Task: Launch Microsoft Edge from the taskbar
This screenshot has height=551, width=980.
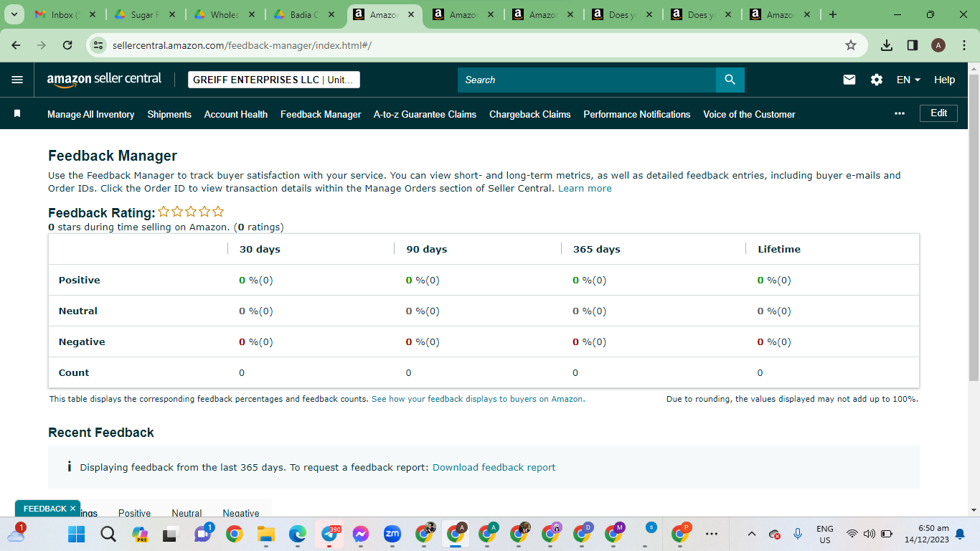Action: tap(298, 534)
